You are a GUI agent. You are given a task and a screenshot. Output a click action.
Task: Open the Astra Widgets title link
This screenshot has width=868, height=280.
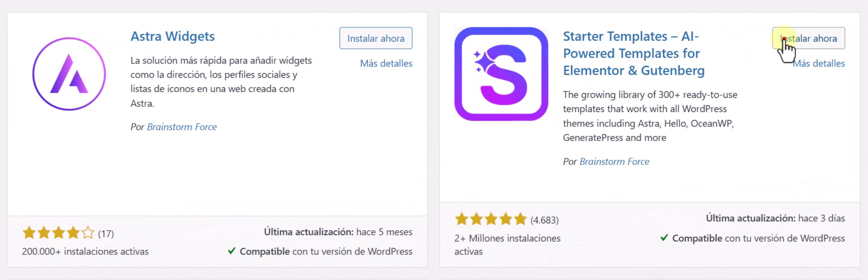coord(172,36)
